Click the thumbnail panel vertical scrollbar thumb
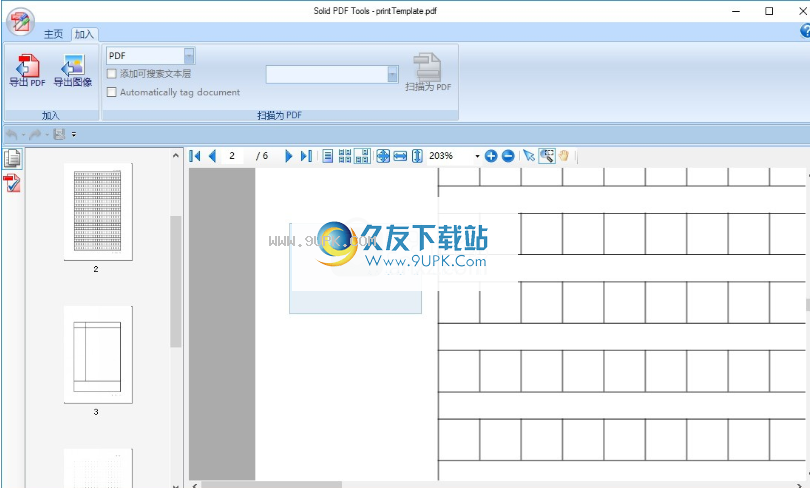 [x=176, y=281]
